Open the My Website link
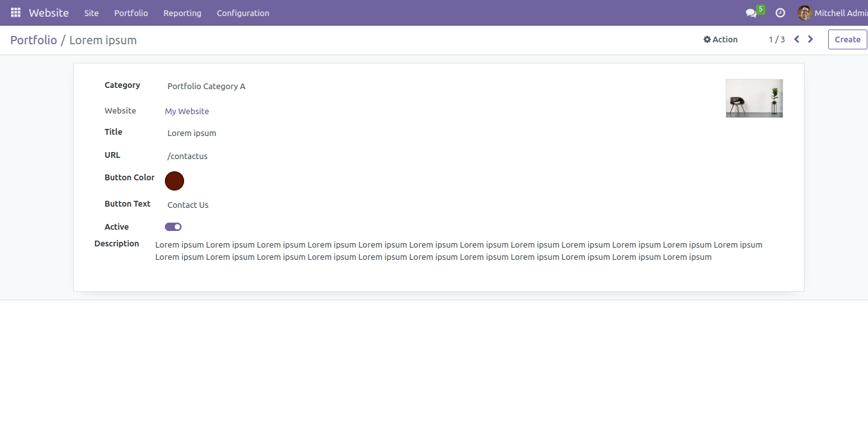Viewport: 868px width, 435px height. coord(187,111)
